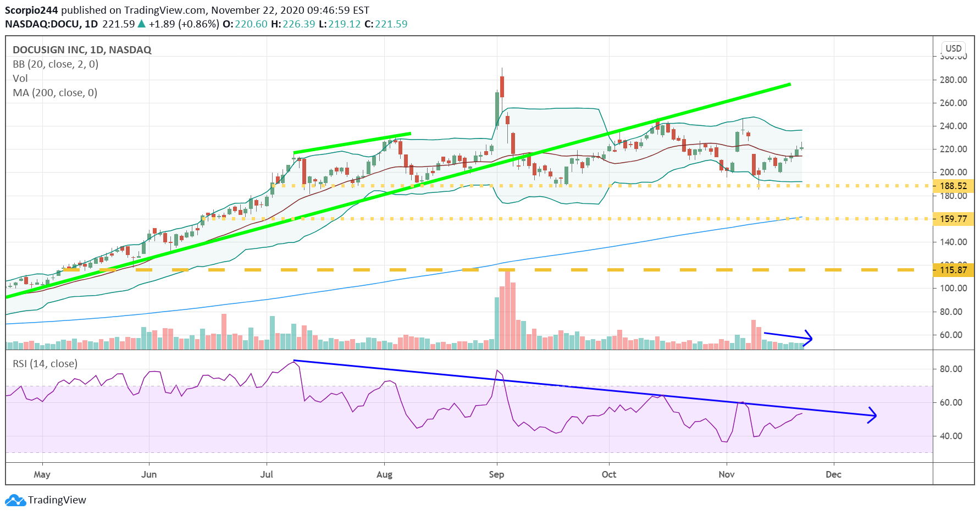
Task: Click the 240.00 price axis value
Action: (954, 126)
